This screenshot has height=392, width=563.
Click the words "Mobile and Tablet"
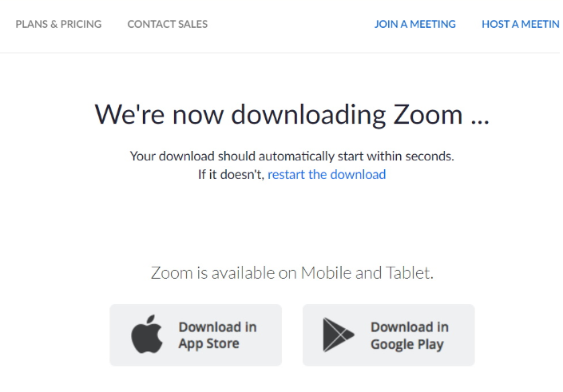pyautogui.click(x=367, y=273)
